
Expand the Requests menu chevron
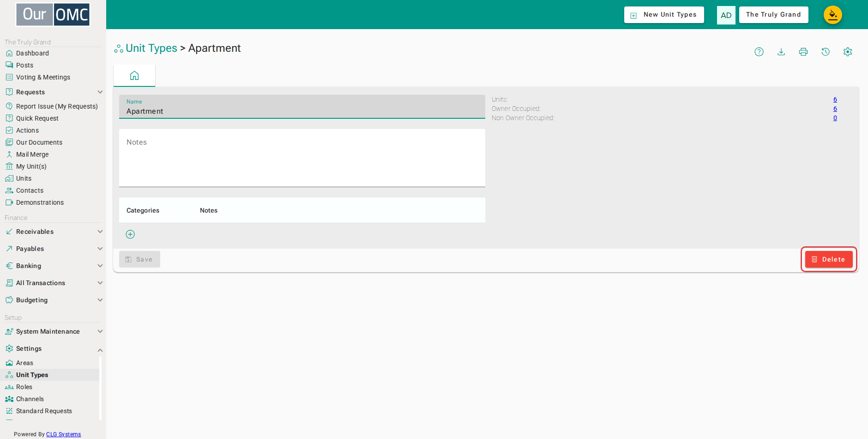click(x=100, y=92)
